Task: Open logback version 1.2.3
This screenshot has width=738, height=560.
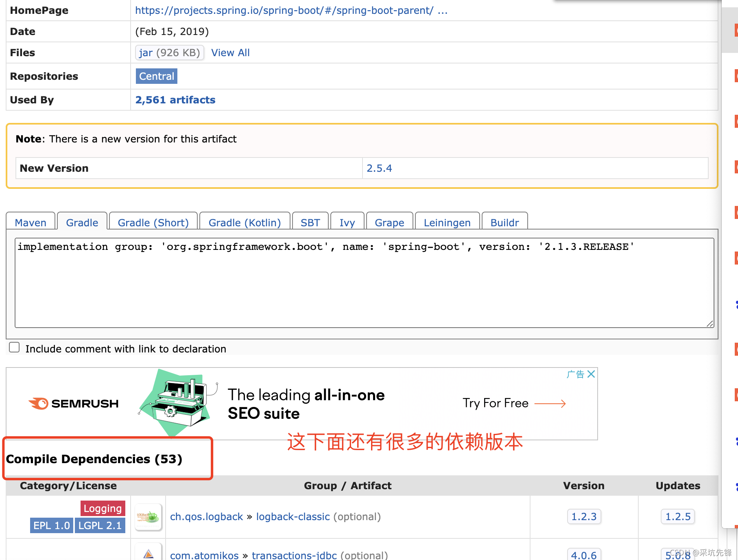Action: [584, 516]
